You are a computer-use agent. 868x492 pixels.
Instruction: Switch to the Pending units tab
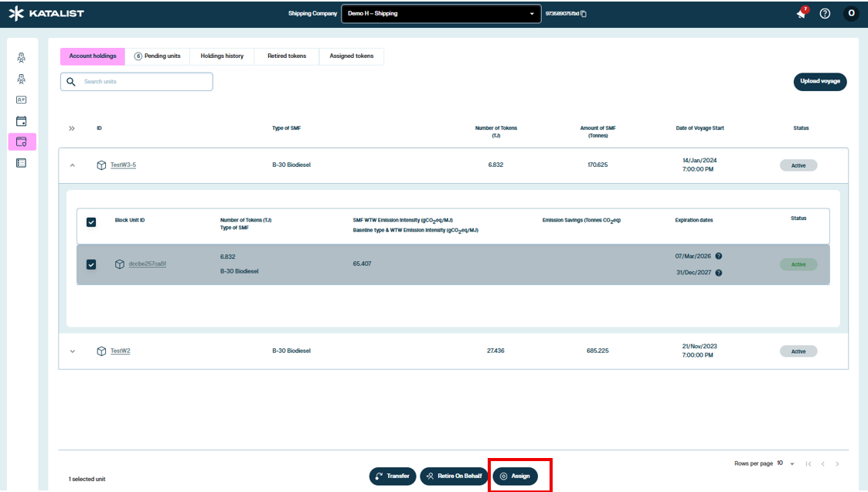click(157, 56)
